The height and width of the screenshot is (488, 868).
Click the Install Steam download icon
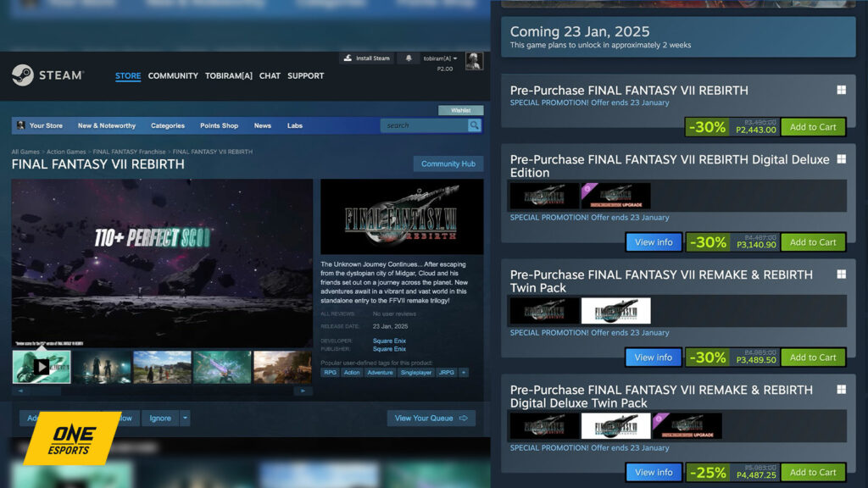tap(348, 58)
